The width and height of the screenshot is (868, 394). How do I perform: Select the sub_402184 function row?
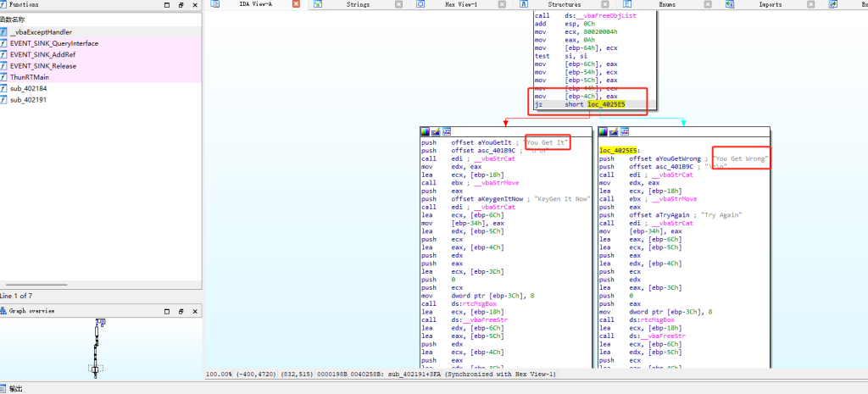coord(101,88)
